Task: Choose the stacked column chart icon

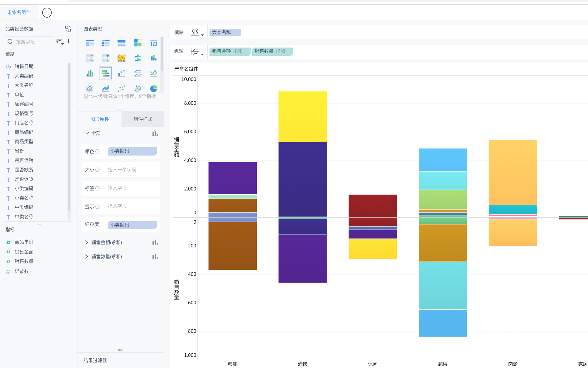Action: point(154,58)
